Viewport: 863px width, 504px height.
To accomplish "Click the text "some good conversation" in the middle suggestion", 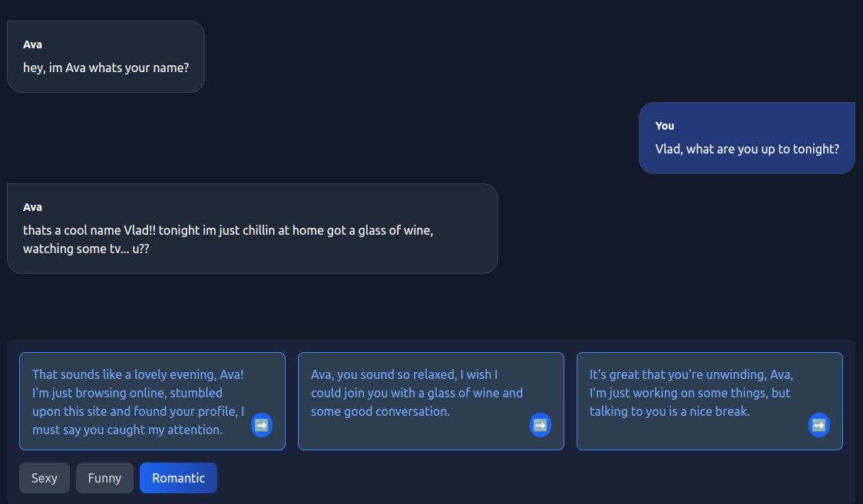I will click(380, 411).
